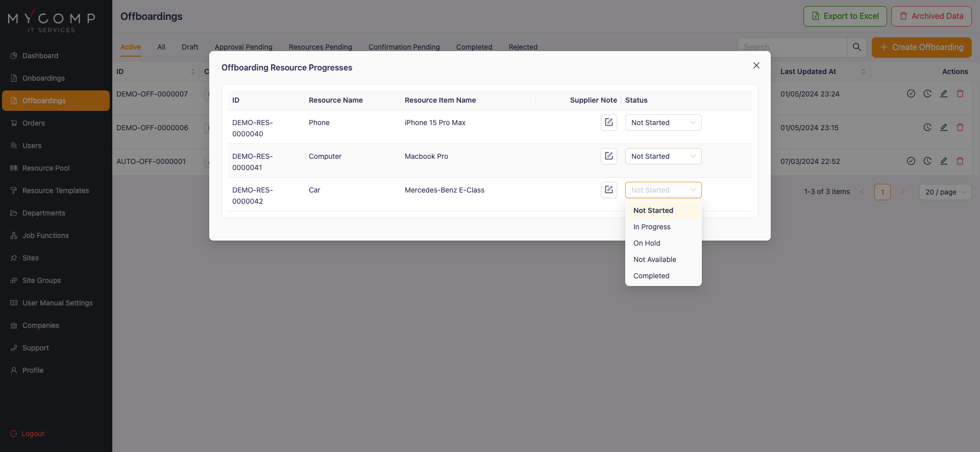Focus the Search input field

point(791,47)
